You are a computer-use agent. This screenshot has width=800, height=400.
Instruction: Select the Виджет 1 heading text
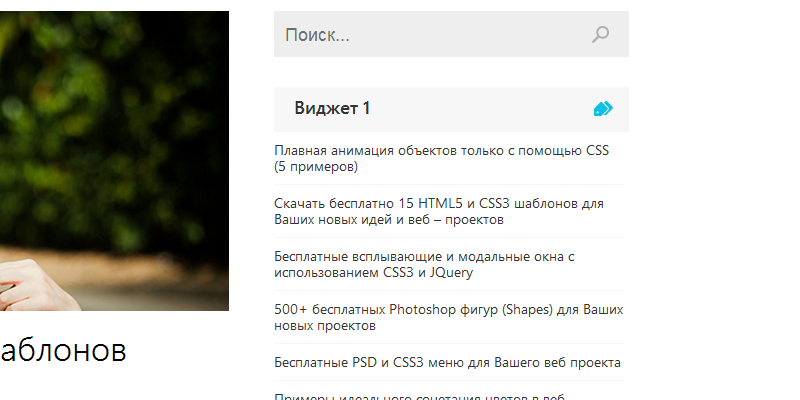(x=332, y=108)
